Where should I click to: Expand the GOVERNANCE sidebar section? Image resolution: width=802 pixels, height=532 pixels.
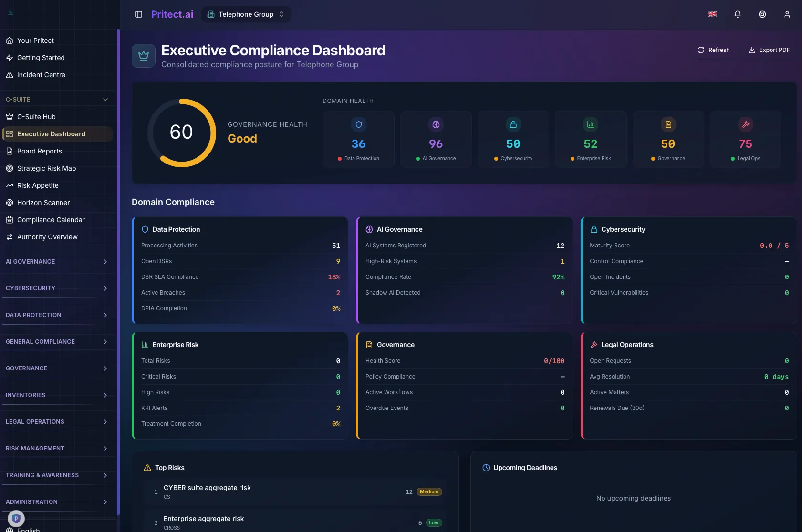click(x=57, y=368)
